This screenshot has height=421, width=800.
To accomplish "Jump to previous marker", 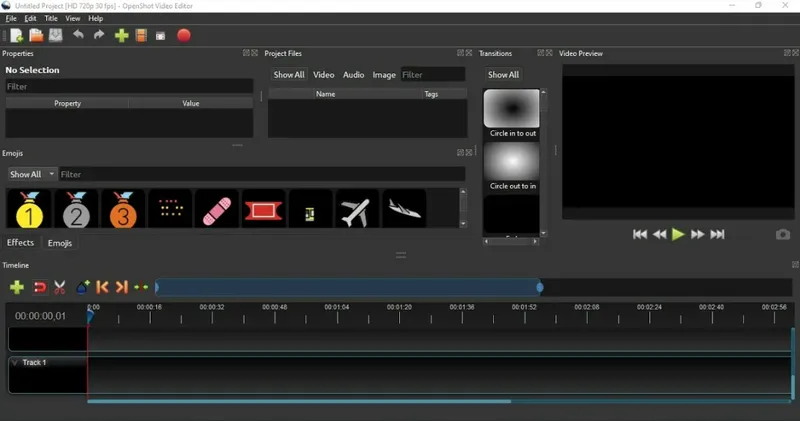I will [x=102, y=287].
